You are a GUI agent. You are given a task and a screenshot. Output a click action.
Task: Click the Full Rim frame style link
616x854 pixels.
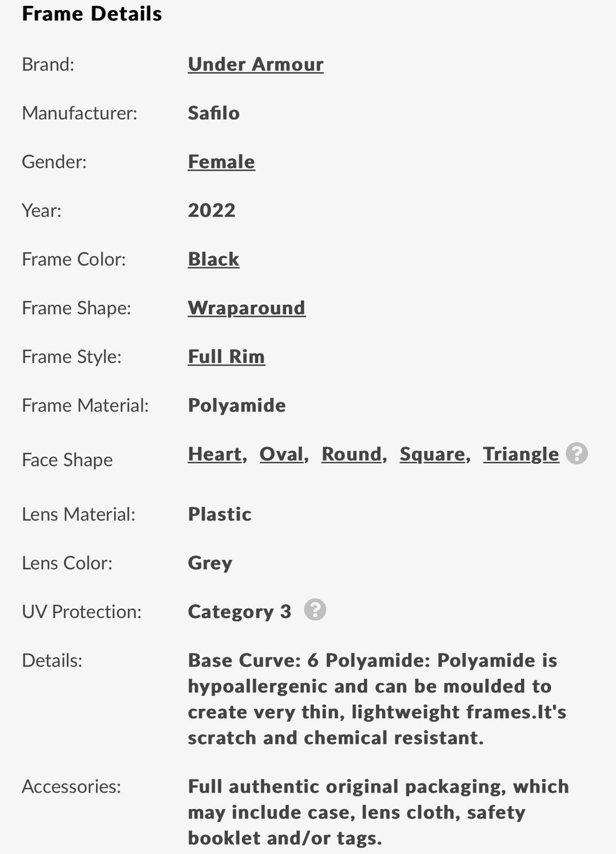coord(226,357)
